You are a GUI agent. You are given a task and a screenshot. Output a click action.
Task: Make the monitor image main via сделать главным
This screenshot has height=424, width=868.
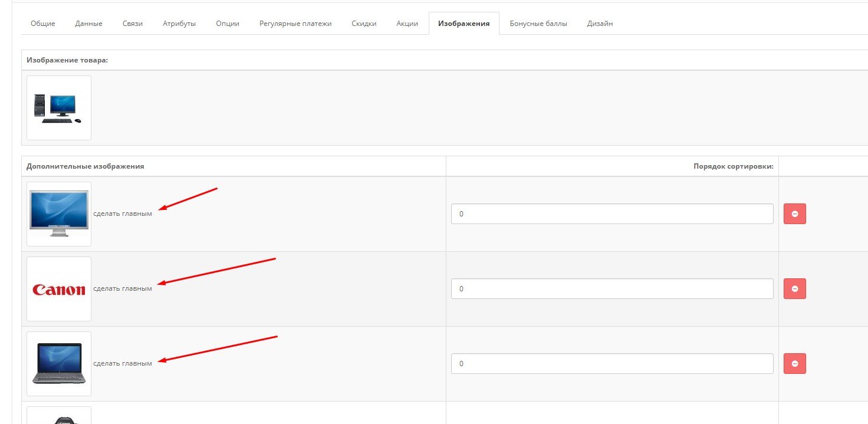pos(123,213)
